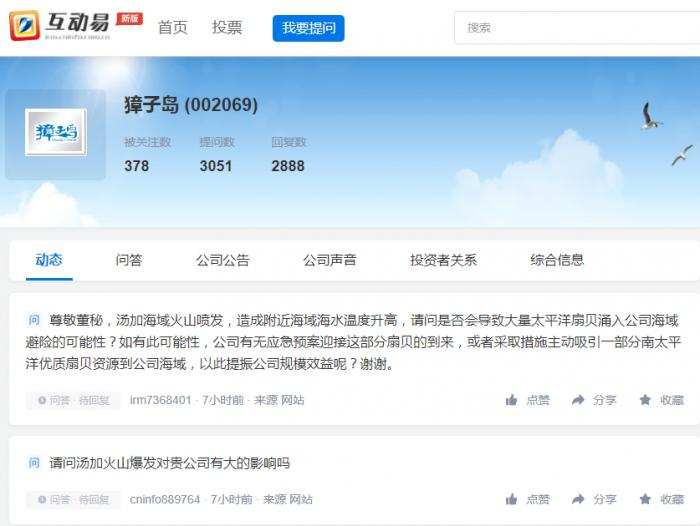Open user cninfo889764's profile

(x=165, y=499)
